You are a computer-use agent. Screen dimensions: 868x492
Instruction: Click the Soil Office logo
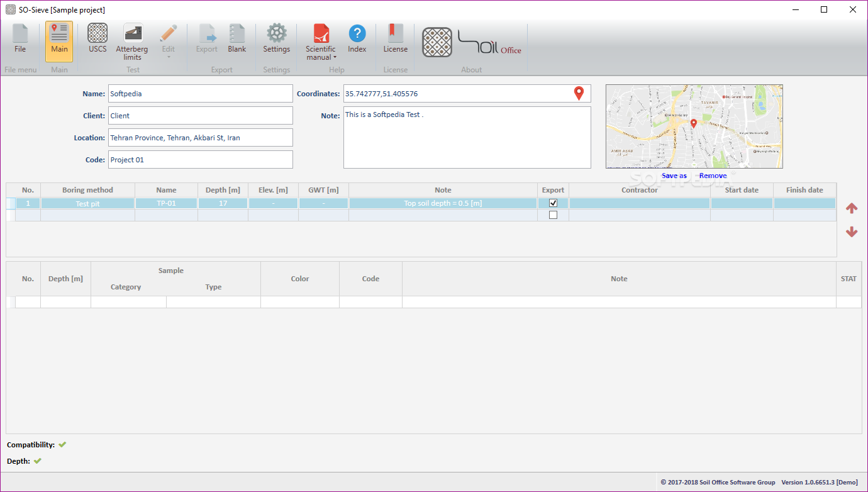[490, 43]
